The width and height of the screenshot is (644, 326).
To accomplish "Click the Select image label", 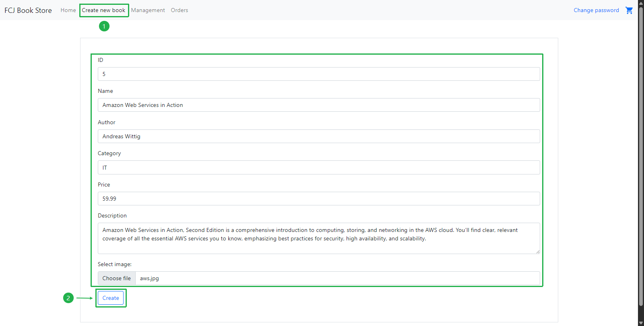I will (115, 264).
